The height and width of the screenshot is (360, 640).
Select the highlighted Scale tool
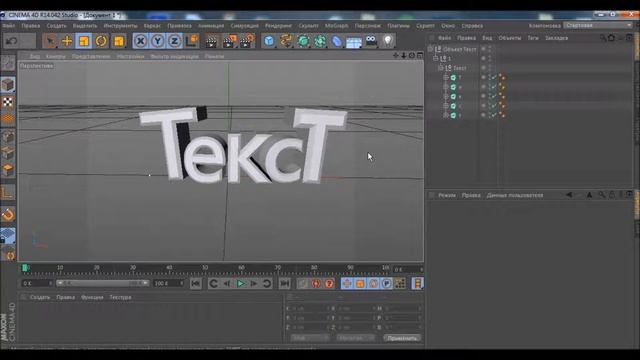click(84, 41)
